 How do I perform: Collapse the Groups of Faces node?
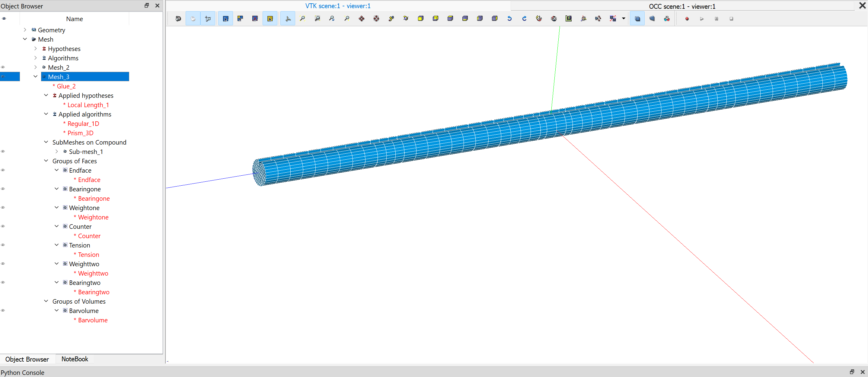pyautogui.click(x=46, y=161)
